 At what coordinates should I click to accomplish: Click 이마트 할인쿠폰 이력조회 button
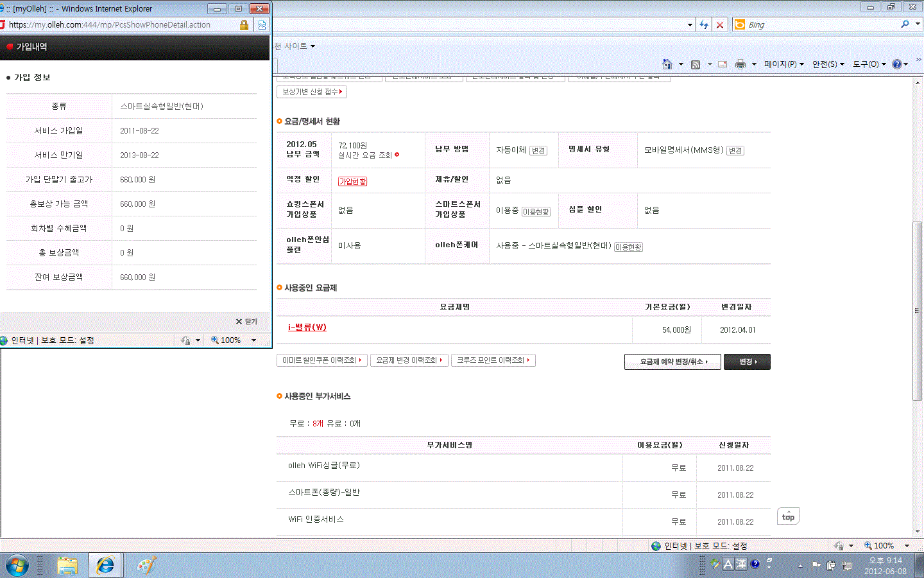coord(322,360)
